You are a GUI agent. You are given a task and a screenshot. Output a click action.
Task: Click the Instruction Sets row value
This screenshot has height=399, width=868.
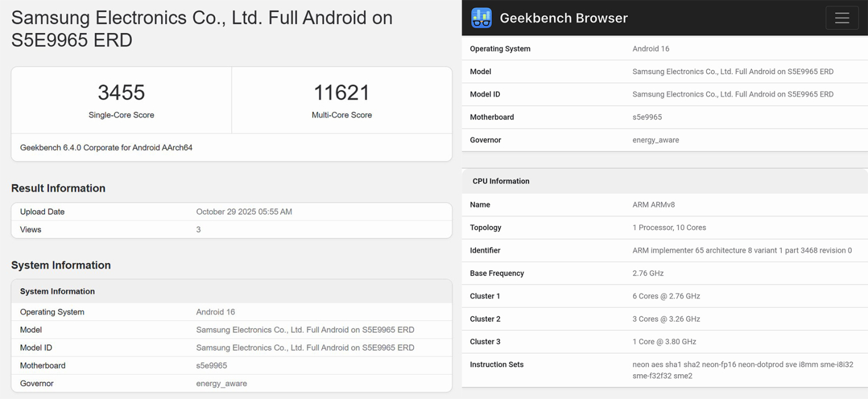pyautogui.click(x=742, y=370)
